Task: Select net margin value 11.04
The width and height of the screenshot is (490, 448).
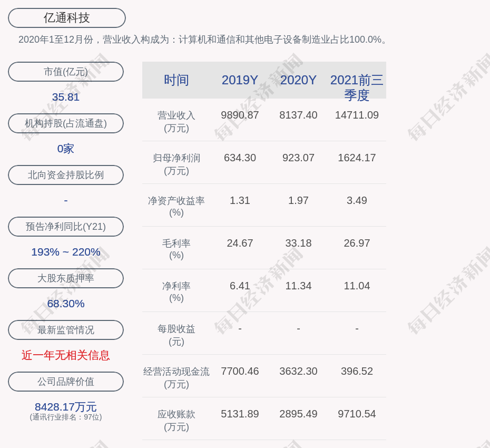Action: click(357, 286)
